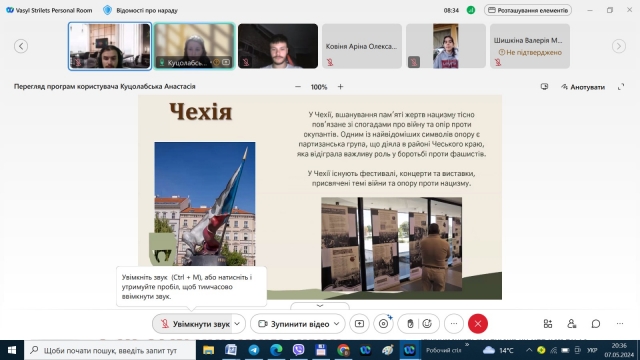The image size is (640, 360).
Task: Select Куцолабська presenter video thumbnail
Action: (x=194, y=46)
